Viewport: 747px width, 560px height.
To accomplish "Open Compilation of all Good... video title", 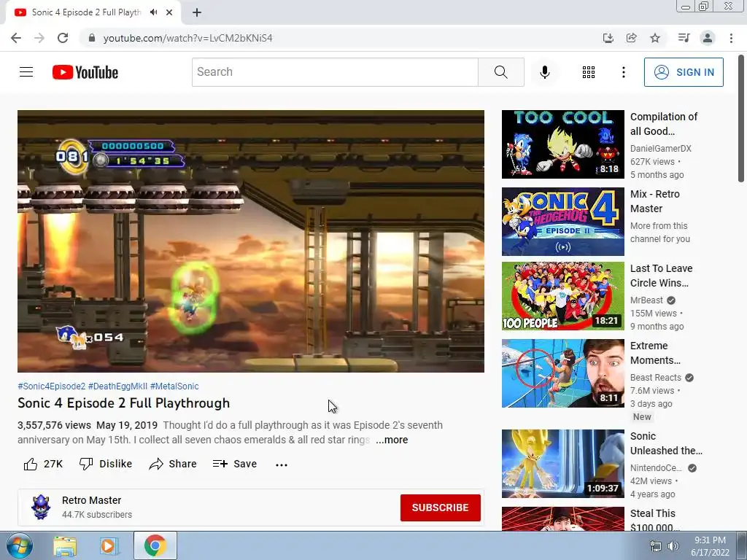I will click(664, 124).
